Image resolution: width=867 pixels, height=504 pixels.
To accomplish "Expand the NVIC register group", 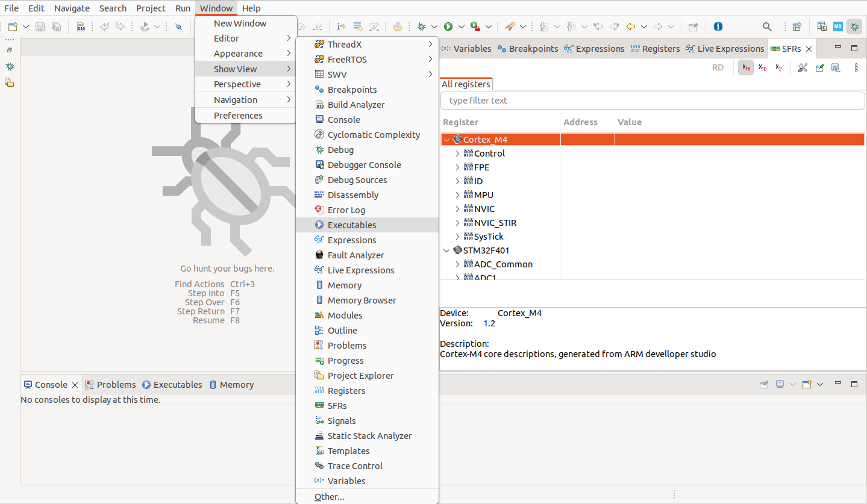I will coord(457,208).
